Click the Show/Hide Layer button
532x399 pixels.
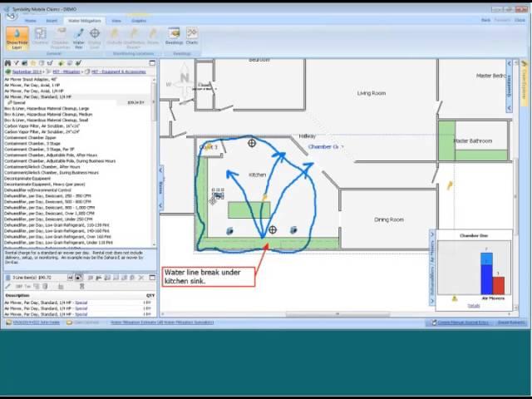[17, 39]
